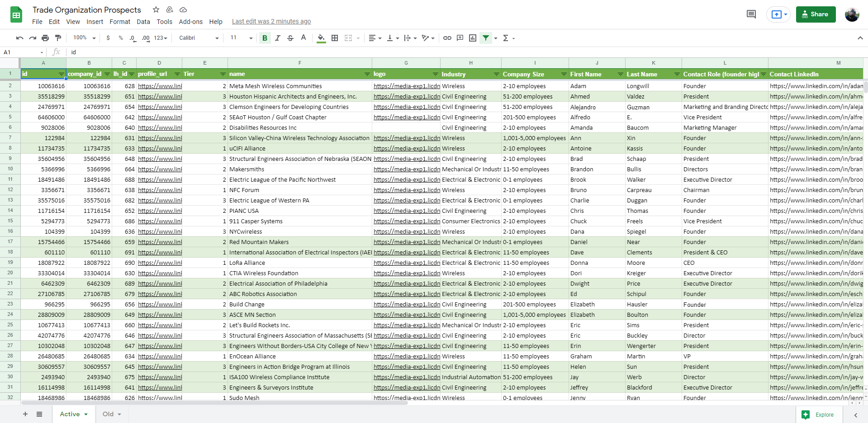
Task: Open the Functions sigma menu
Action: (508, 38)
